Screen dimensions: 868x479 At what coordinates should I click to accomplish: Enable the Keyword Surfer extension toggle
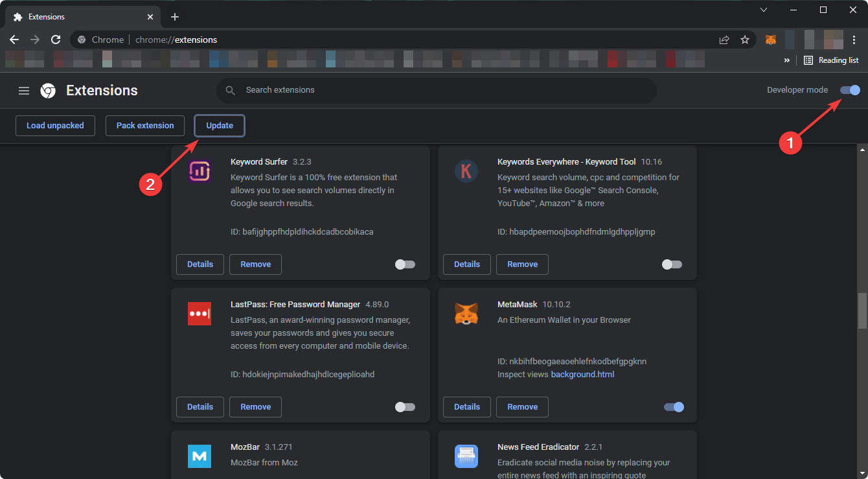(x=405, y=264)
